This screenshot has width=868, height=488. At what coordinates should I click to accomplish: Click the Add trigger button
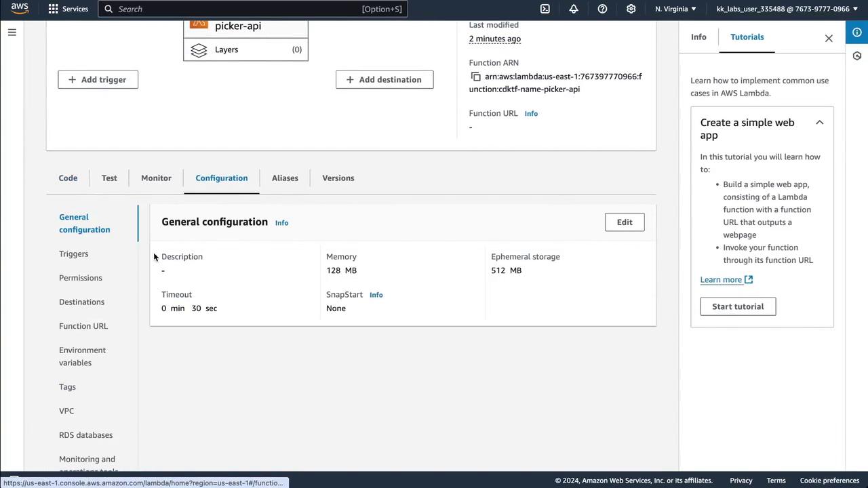pos(98,79)
